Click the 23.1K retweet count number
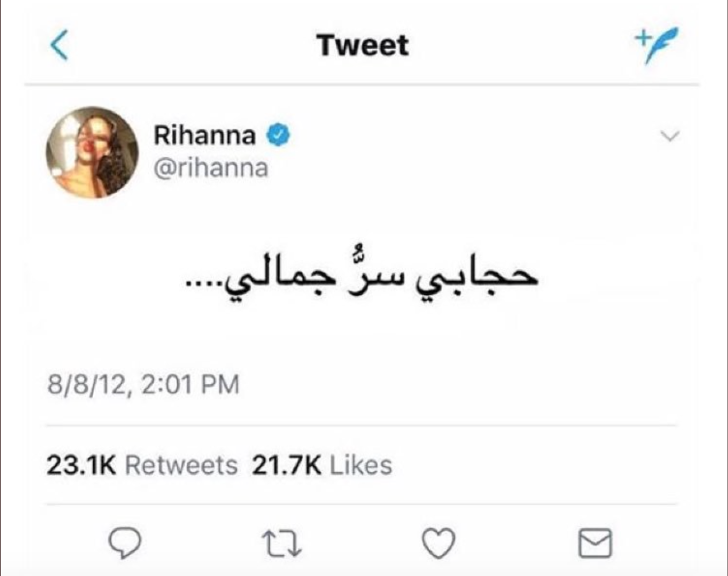The height and width of the screenshot is (576, 728). coord(81,465)
